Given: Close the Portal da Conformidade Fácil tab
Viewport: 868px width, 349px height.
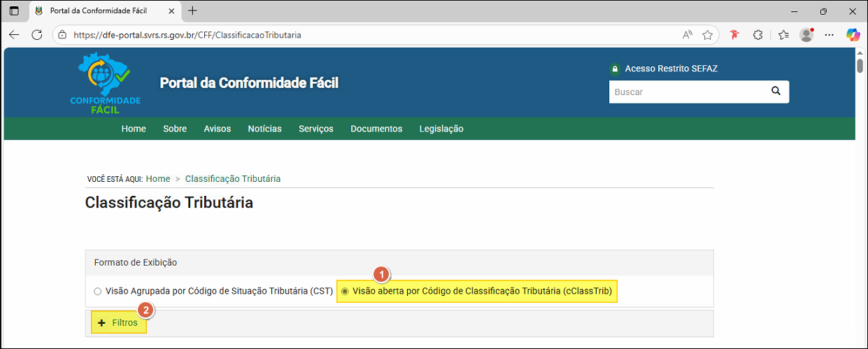Looking at the screenshot, I should pos(172,11).
